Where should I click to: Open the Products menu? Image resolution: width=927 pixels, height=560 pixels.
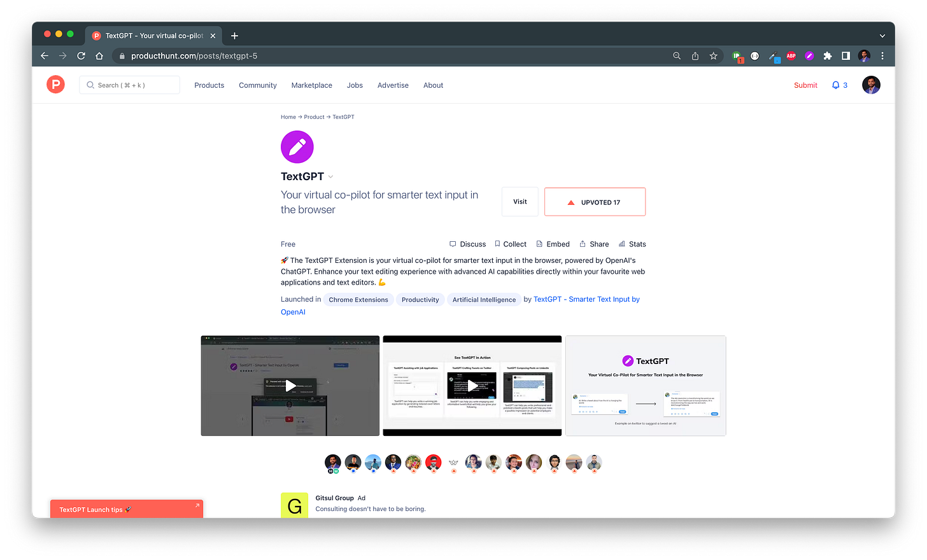[209, 85]
